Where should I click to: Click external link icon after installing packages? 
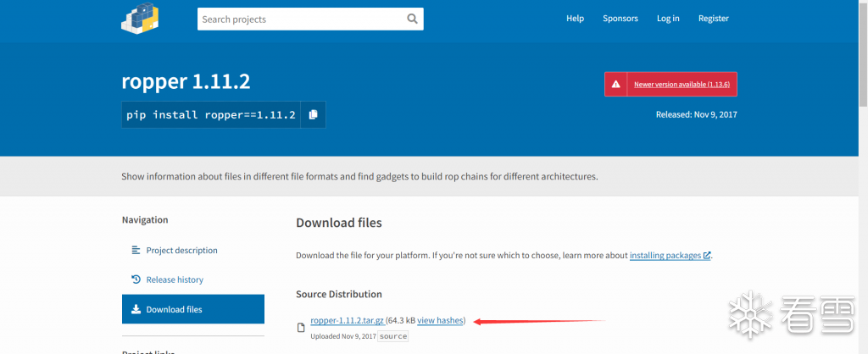[x=706, y=256]
